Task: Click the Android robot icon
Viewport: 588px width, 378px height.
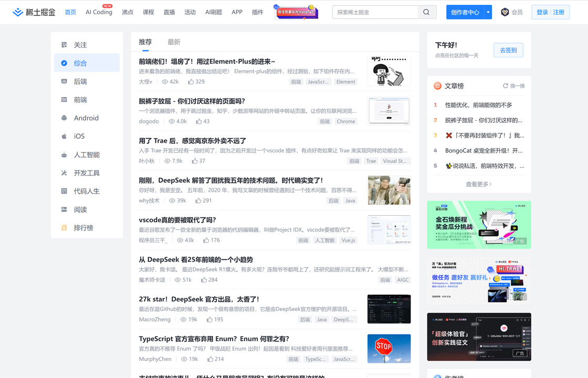Action: click(64, 118)
